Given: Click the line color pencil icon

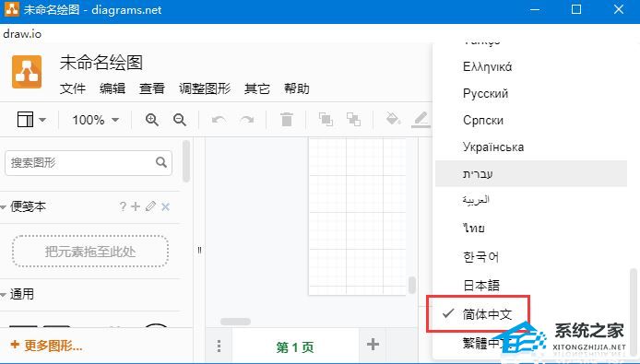Looking at the screenshot, I should click(x=421, y=120).
